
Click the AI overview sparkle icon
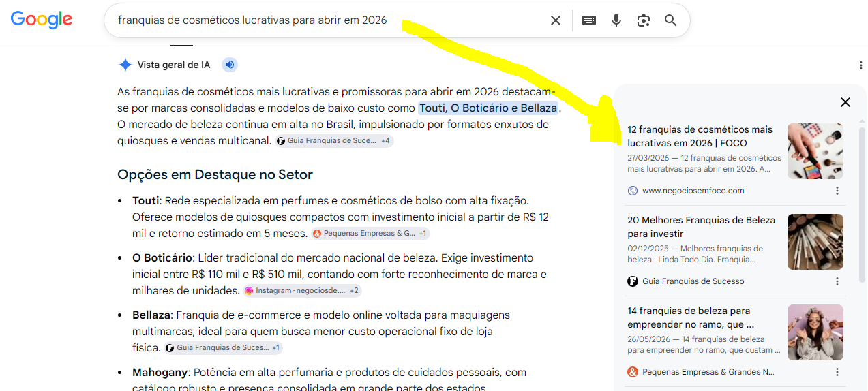click(125, 65)
